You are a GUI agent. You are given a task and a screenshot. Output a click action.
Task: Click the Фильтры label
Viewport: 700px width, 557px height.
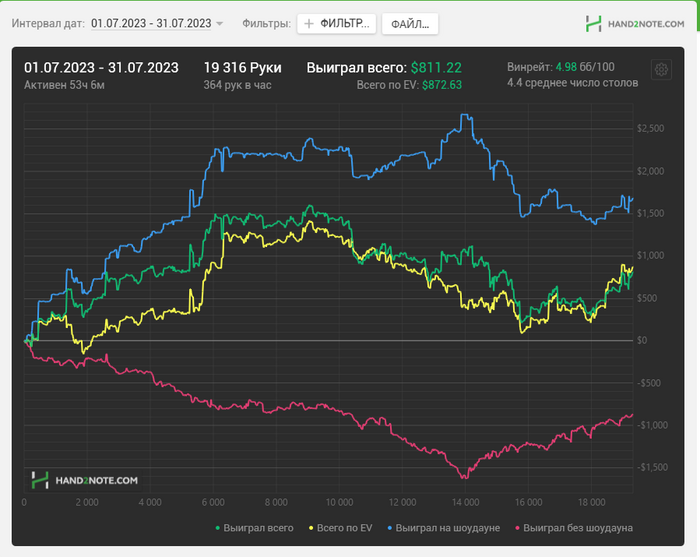point(267,23)
